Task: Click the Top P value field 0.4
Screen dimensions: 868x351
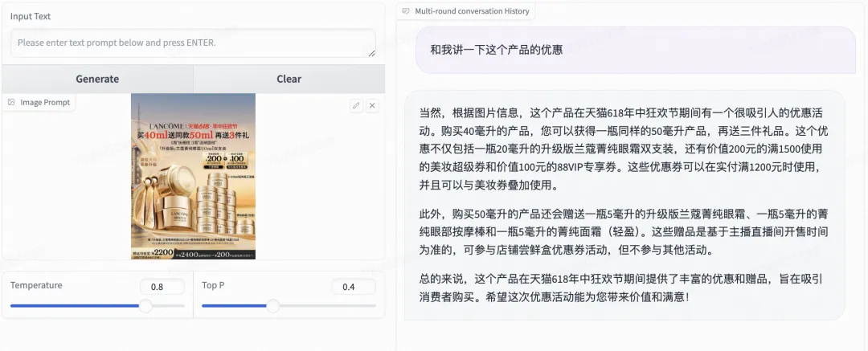Action: pos(354,287)
